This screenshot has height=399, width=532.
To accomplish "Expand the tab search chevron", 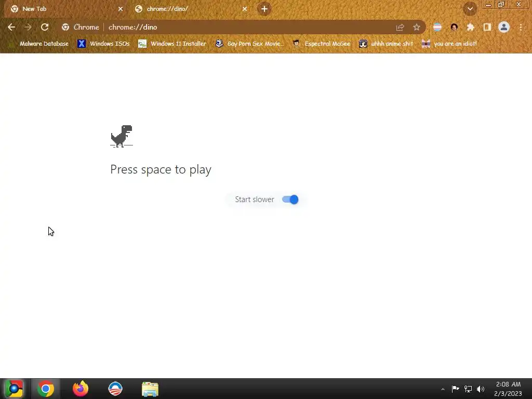I will [470, 9].
